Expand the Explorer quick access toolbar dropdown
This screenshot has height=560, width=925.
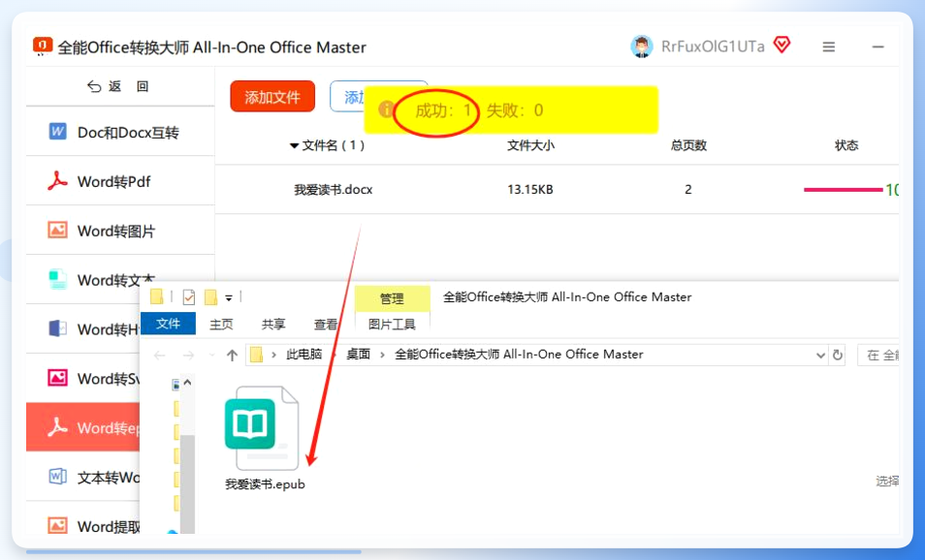pos(229,297)
